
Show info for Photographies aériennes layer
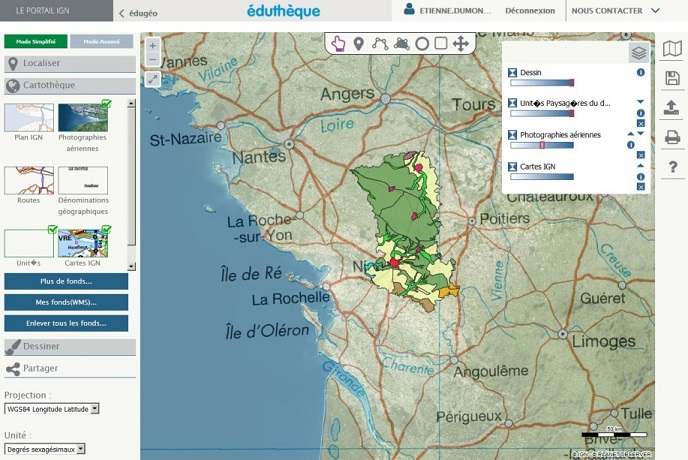pyautogui.click(x=631, y=145)
